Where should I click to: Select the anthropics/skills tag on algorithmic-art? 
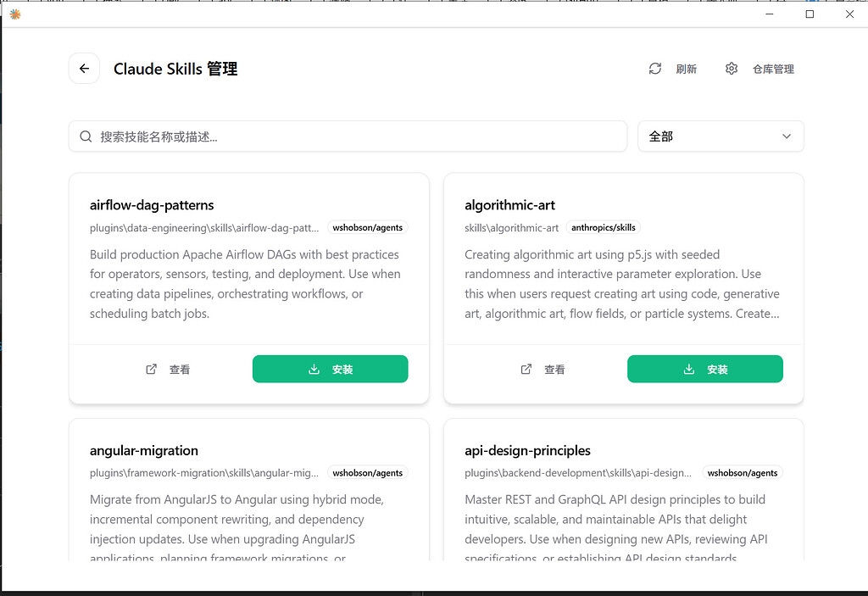(x=604, y=228)
